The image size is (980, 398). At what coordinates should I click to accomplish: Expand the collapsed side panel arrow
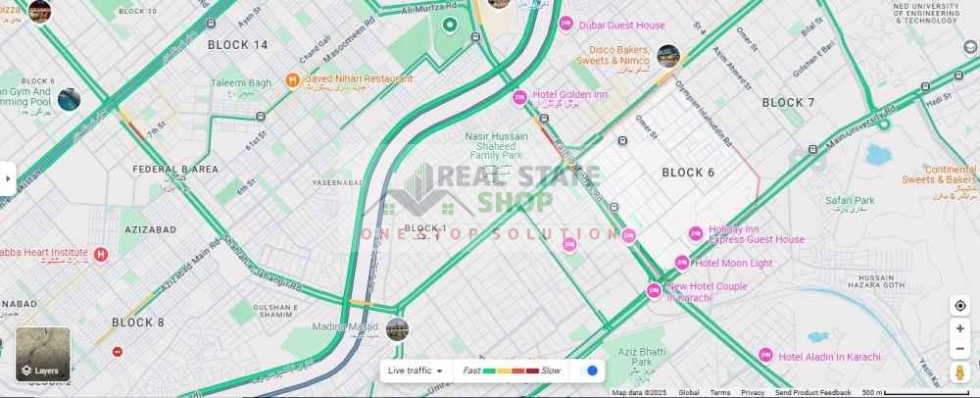click(x=8, y=178)
